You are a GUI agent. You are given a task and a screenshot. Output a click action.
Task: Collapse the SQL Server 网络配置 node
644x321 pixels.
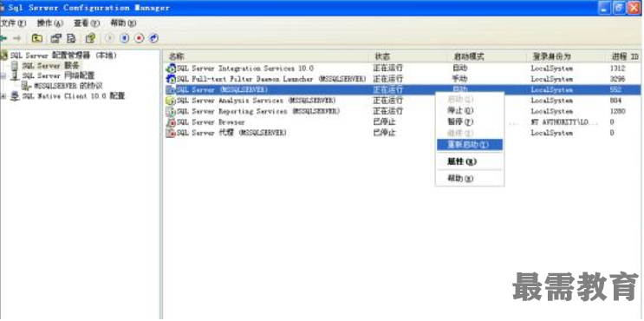coord(3,75)
